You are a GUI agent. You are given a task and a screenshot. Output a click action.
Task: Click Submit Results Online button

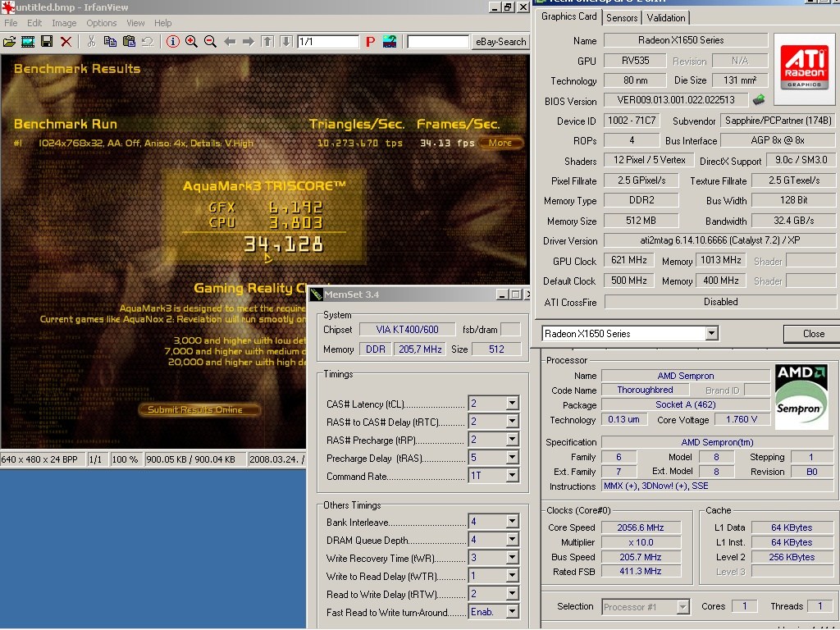199,410
